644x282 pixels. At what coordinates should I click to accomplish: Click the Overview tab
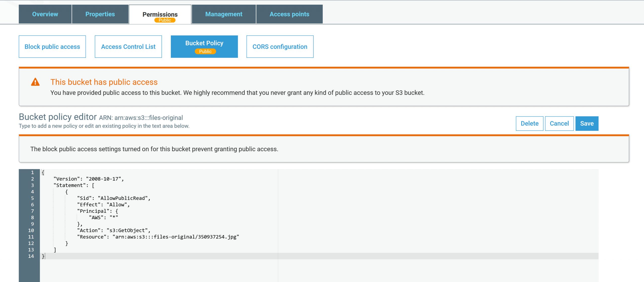click(45, 14)
